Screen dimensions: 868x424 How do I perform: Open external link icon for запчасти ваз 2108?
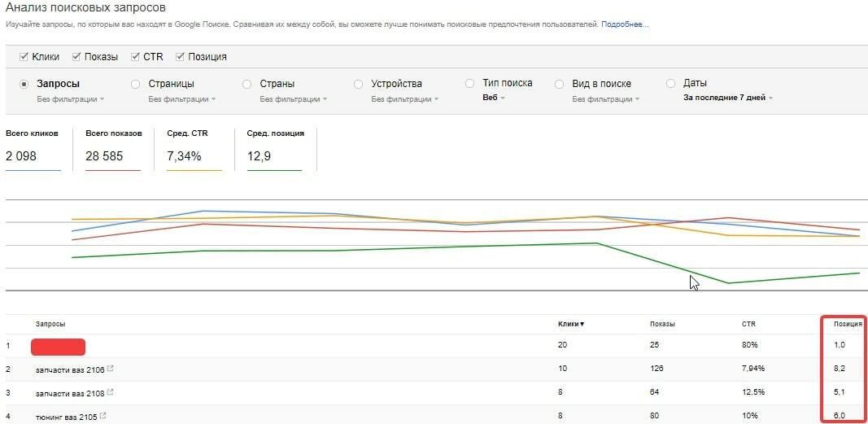click(110, 392)
